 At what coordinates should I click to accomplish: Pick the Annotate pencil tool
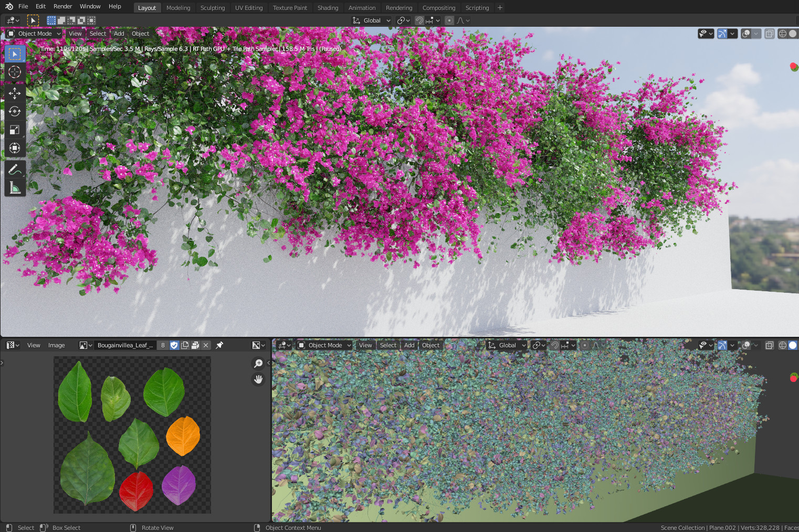pyautogui.click(x=15, y=169)
